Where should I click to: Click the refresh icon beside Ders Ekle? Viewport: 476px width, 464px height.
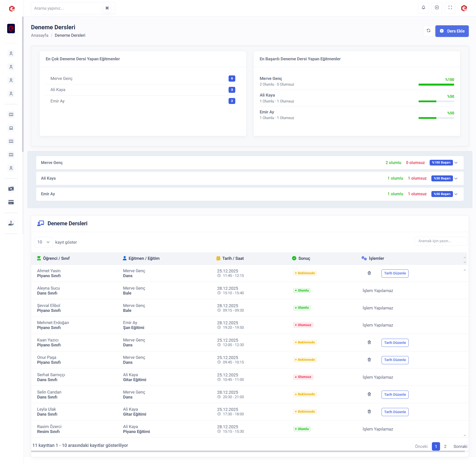(x=428, y=31)
